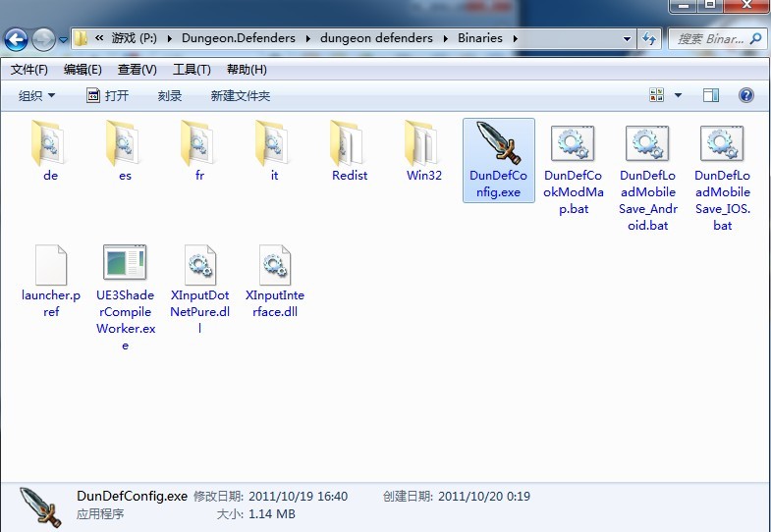Select the DunDefLoadMobileSave_IOS.bat file

coord(722,144)
